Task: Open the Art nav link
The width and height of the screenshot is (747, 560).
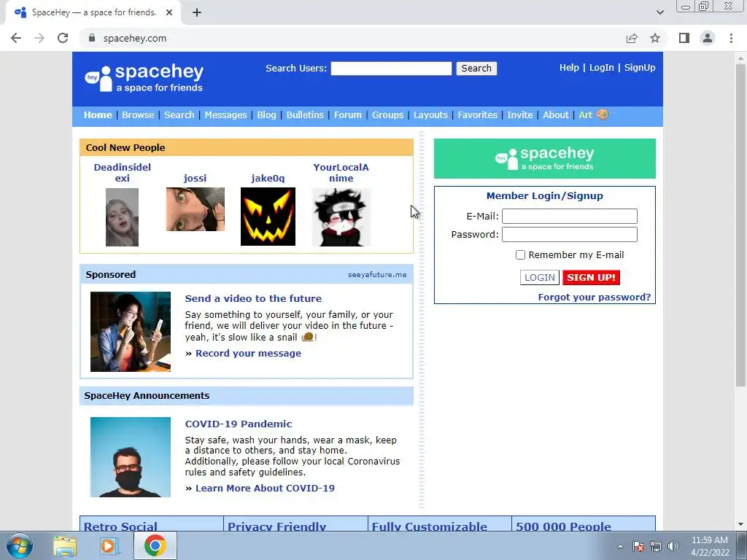Action: tap(586, 114)
